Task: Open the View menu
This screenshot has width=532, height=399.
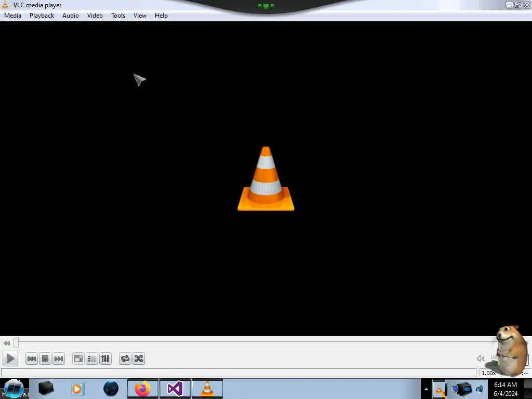Action: pos(140,16)
